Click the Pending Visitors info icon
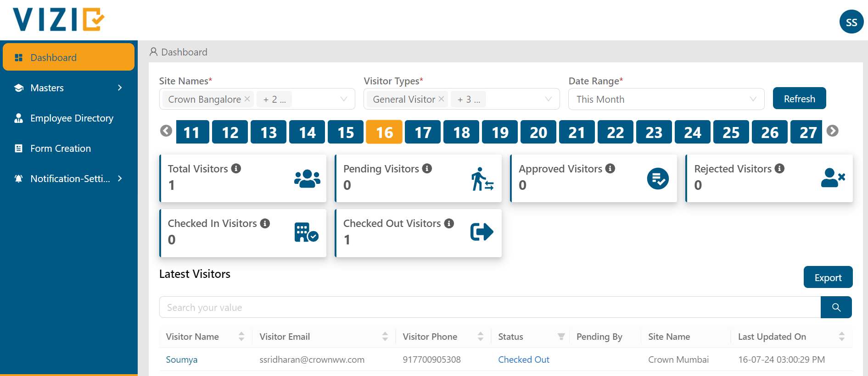Viewport: 868px width, 376px height. [x=427, y=169]
